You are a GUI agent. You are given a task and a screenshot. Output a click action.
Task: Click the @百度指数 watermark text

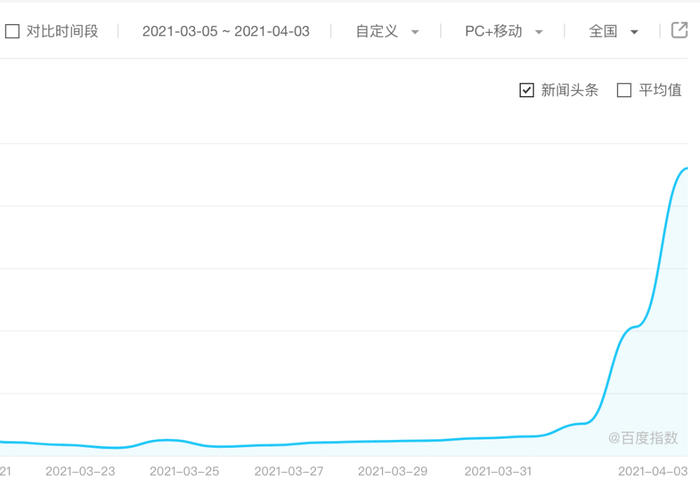642,437
